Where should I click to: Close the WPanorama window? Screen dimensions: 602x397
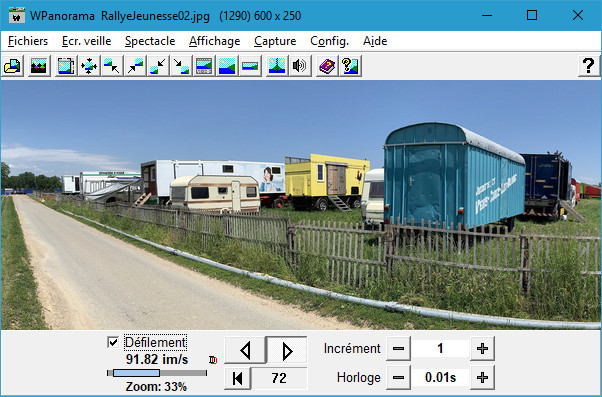[578, 15]
